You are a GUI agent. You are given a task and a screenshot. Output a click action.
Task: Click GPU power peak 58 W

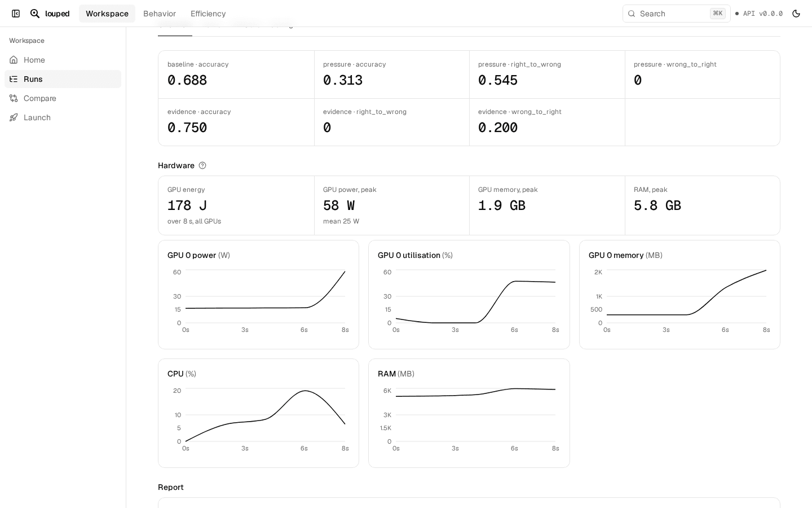[x=339, y=205]
